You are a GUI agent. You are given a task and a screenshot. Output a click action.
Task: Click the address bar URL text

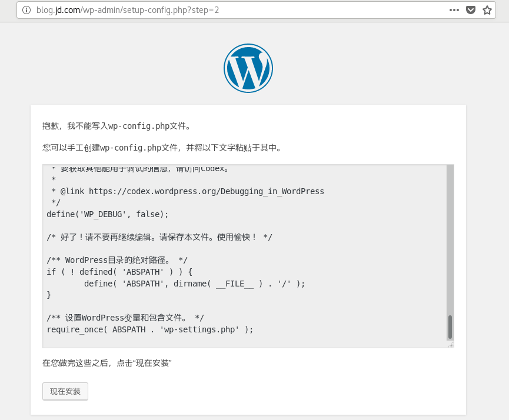click(128, 10)
